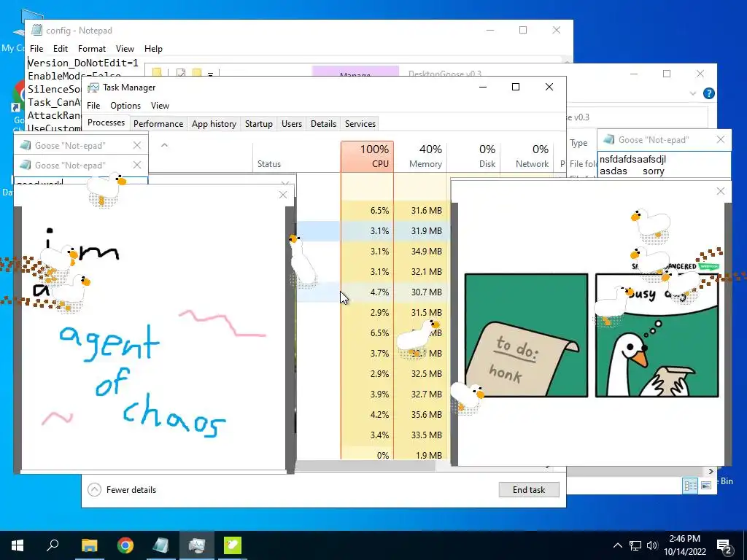Select Task Manager taskbar icon
Image resolution: width=747 pixels, height=560 pixels.
pos(197,545)
